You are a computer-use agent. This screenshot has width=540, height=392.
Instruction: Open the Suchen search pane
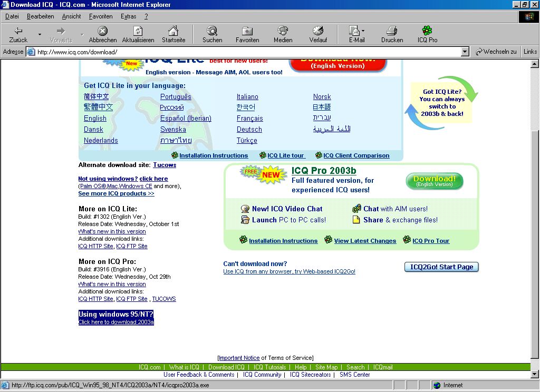pos(212,35)
